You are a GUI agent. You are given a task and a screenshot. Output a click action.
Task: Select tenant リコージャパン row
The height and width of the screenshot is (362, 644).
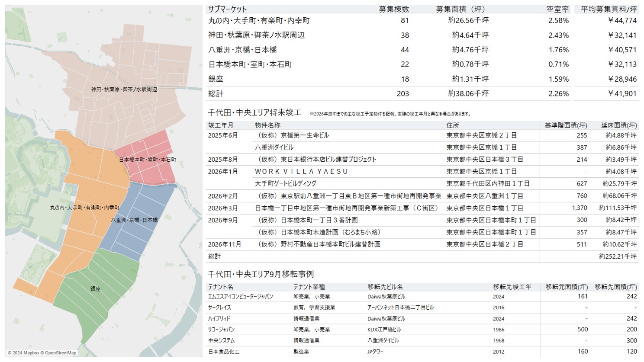click(x=422, y=330)
